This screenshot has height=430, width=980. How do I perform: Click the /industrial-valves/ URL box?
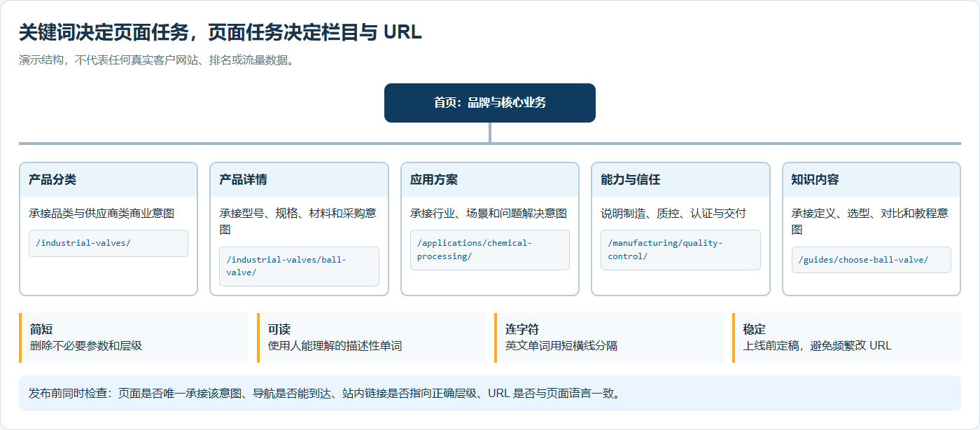[x=108, y=244]
